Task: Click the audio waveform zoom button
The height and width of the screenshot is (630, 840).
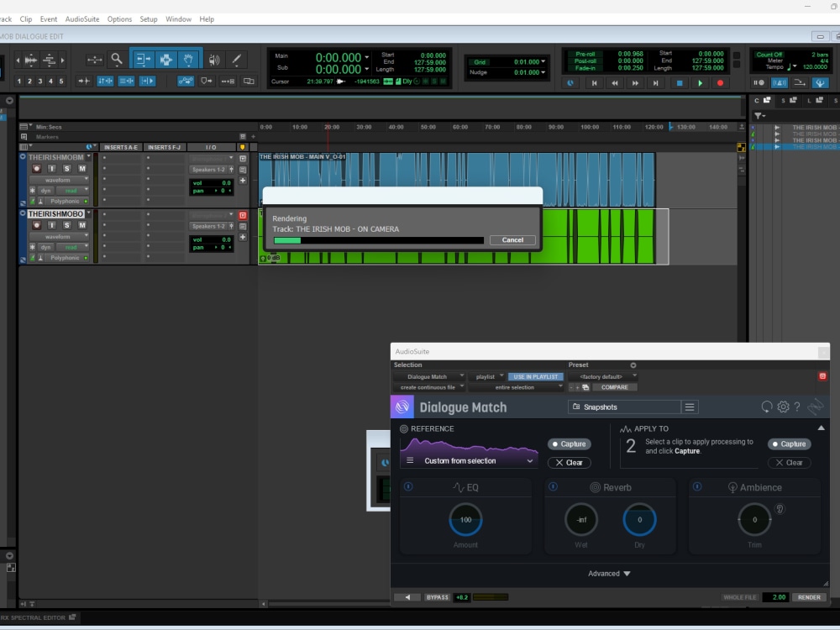Action: tap(31, 60)
